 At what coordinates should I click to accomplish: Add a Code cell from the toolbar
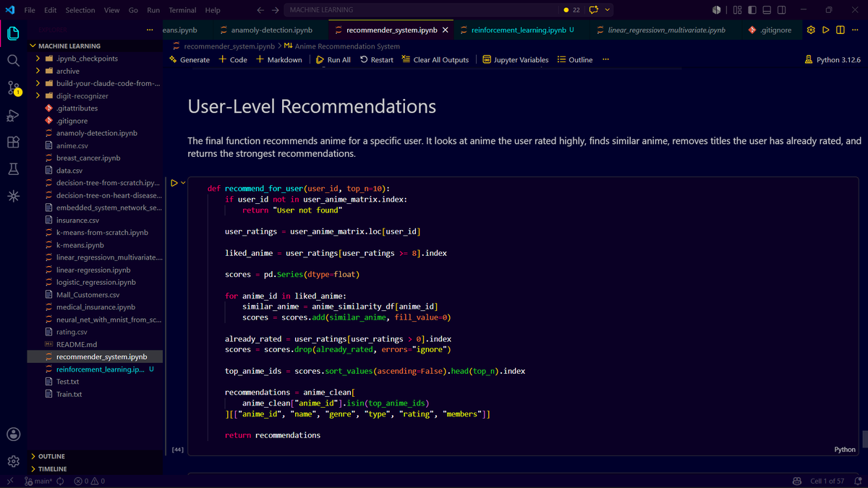click(233, 59)
